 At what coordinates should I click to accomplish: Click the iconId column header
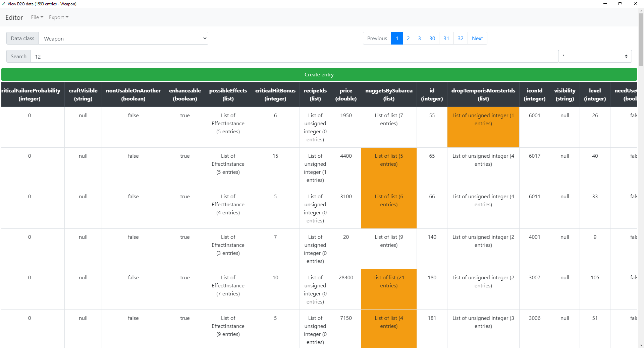[x=535, y=94]
